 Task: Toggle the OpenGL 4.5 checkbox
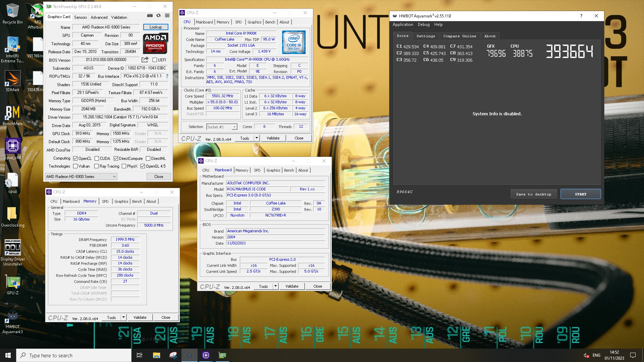point(143,166)
